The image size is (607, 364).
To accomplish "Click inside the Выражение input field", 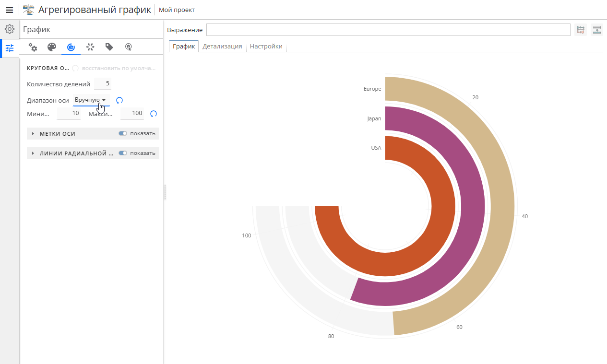I will pos(384,29).
